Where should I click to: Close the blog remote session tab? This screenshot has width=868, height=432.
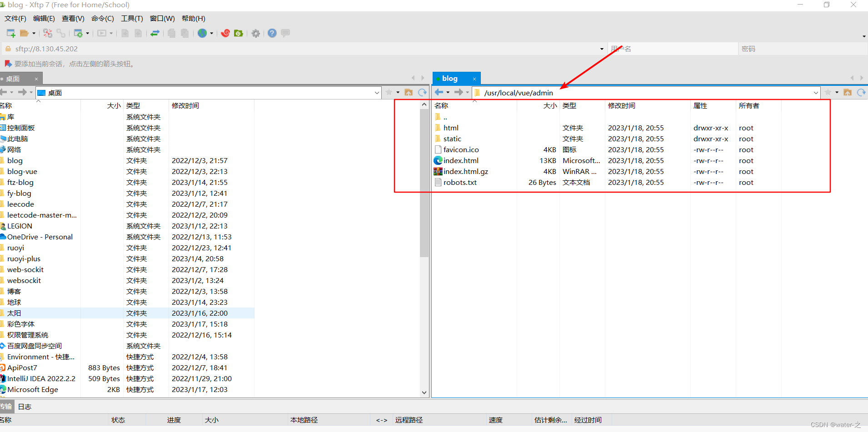pyautogui.click(x=474, y=79)
